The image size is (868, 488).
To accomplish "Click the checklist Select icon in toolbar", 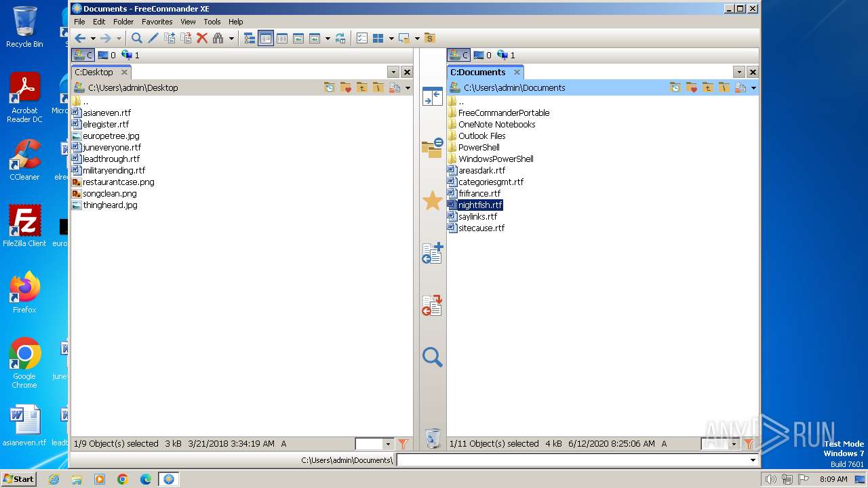I will 362,39.
